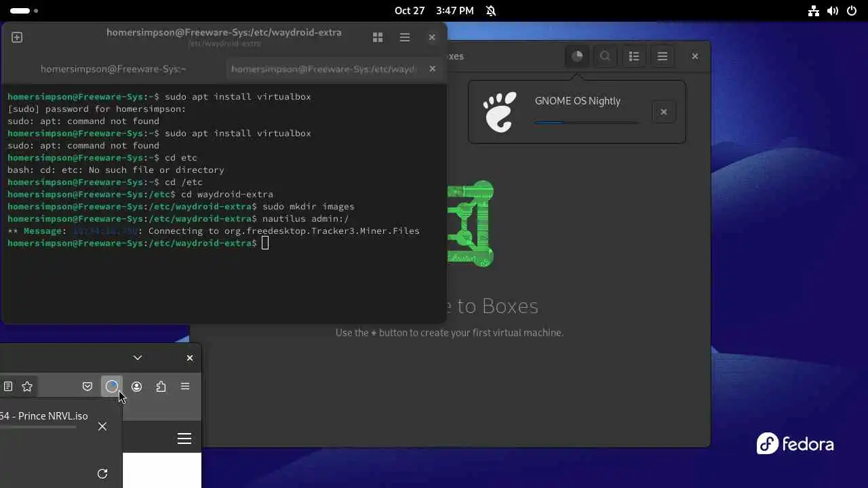The height and width of the screenshot is (488, 868).
Task: Open the Firefox list all tabs chevron
Action: point(138,358)
